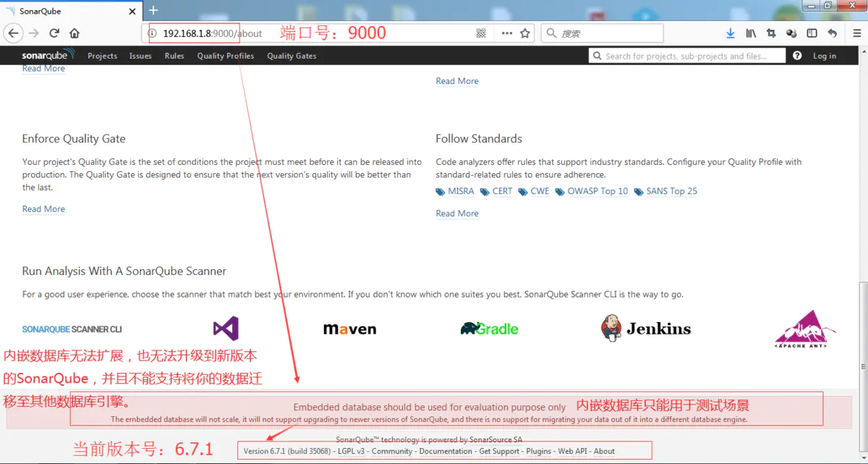This screenshot has width=868, height=464.
Task: Go back to the previous page
Action: pos(13,33)
